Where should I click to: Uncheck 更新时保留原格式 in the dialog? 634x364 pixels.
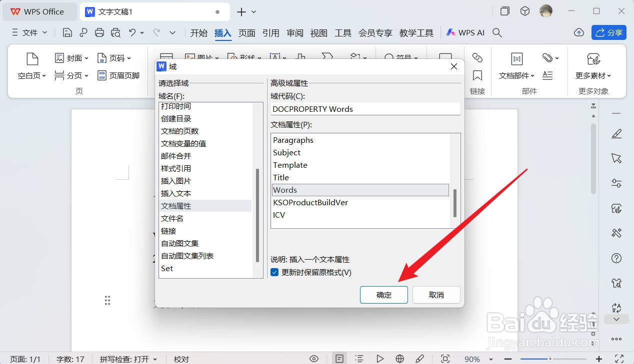click(274, 273)
